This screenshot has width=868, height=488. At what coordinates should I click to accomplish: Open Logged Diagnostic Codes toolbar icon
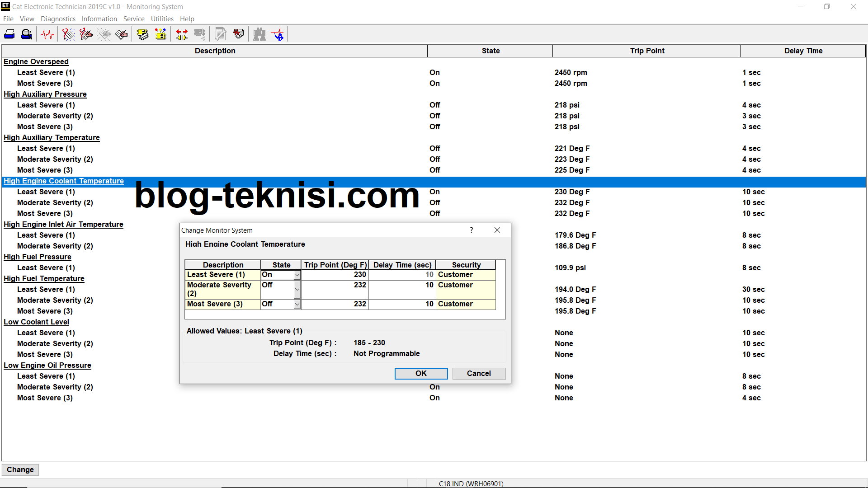tap(86, 34)
